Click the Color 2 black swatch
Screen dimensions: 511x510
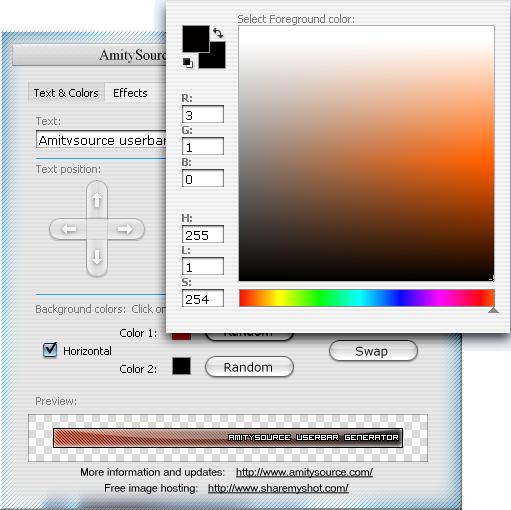click(181, 366)
